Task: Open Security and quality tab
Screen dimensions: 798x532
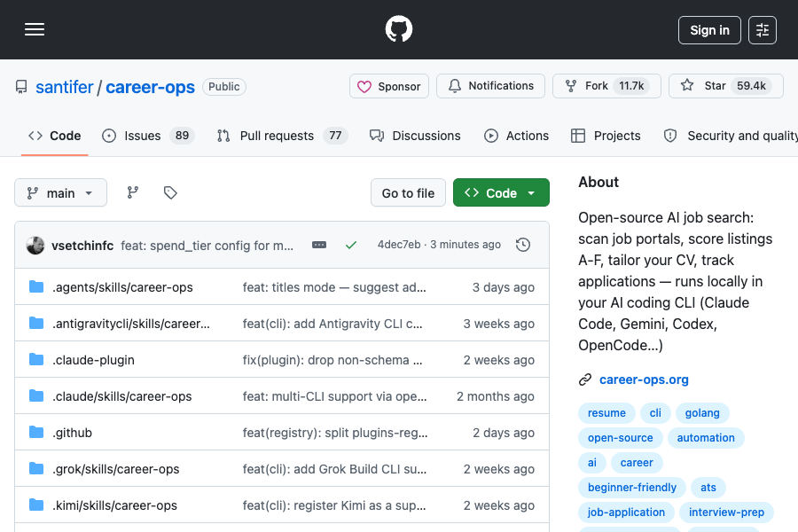Action: coord(731,136)
